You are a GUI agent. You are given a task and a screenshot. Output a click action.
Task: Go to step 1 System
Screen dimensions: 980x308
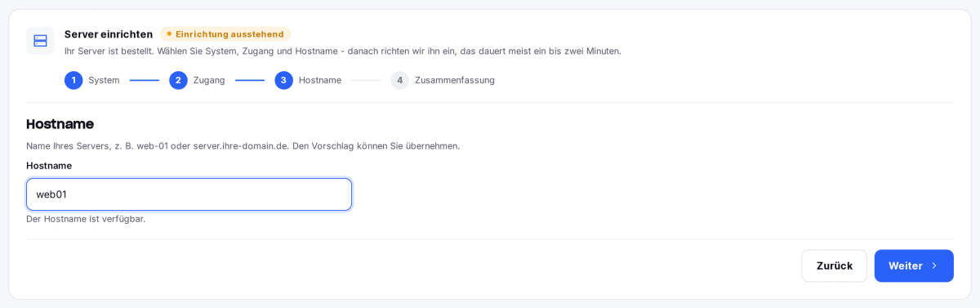tap(92, 80)
